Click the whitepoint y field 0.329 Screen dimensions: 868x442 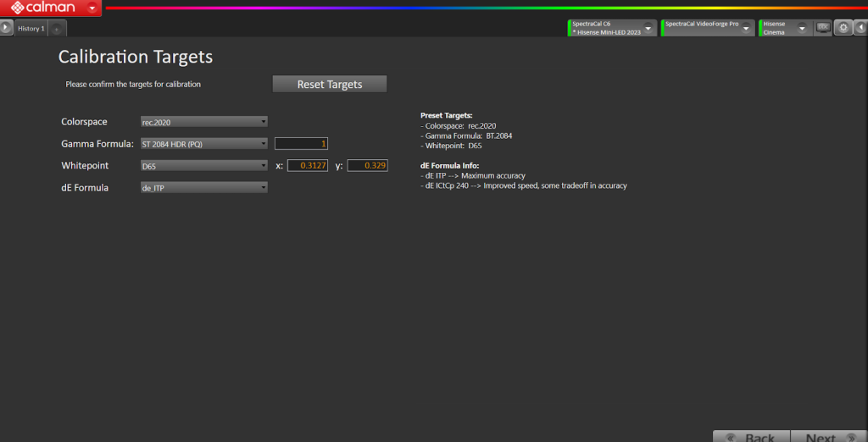368,165
